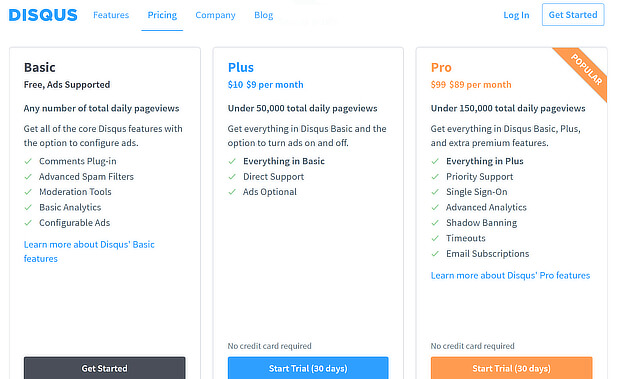
Task: Click the checkmark next to Basic Analytics
Action: 28,207
